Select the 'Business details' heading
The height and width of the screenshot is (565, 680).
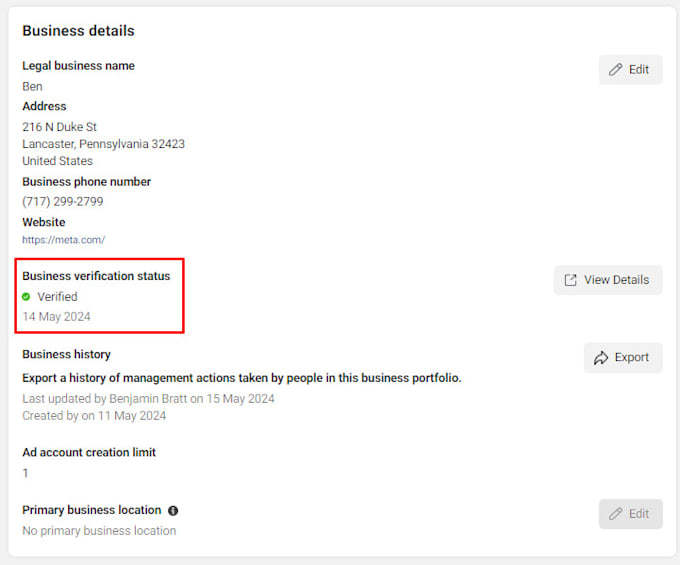(x=78, y=31)
